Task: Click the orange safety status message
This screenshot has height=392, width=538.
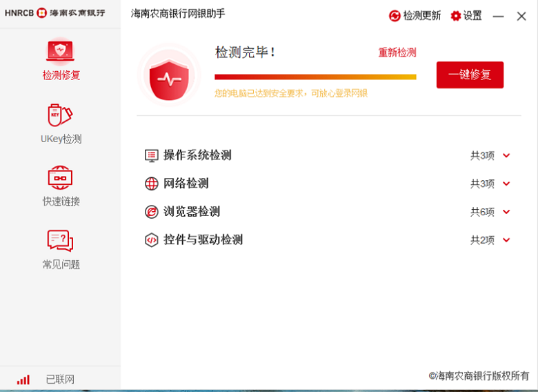Action: tap(291, 93)
